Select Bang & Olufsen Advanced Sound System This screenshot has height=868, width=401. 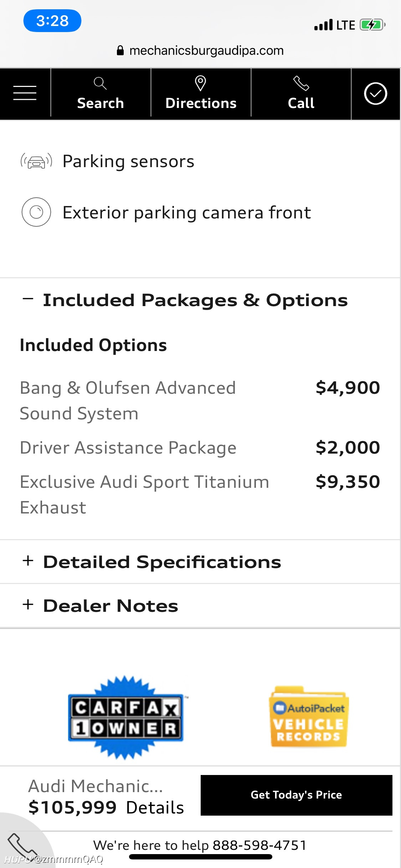(200, 401)
